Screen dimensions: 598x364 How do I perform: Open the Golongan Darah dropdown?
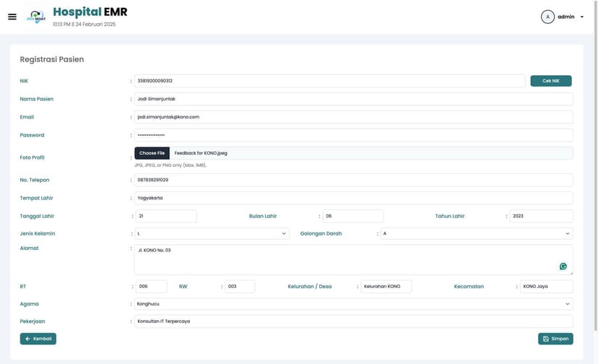[x=476, y=233]
